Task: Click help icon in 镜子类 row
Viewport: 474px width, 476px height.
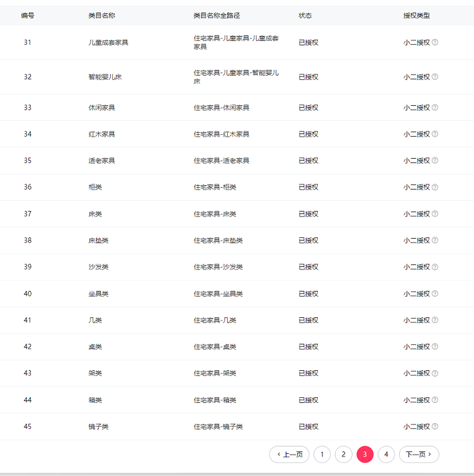Action: click(435, 427)
